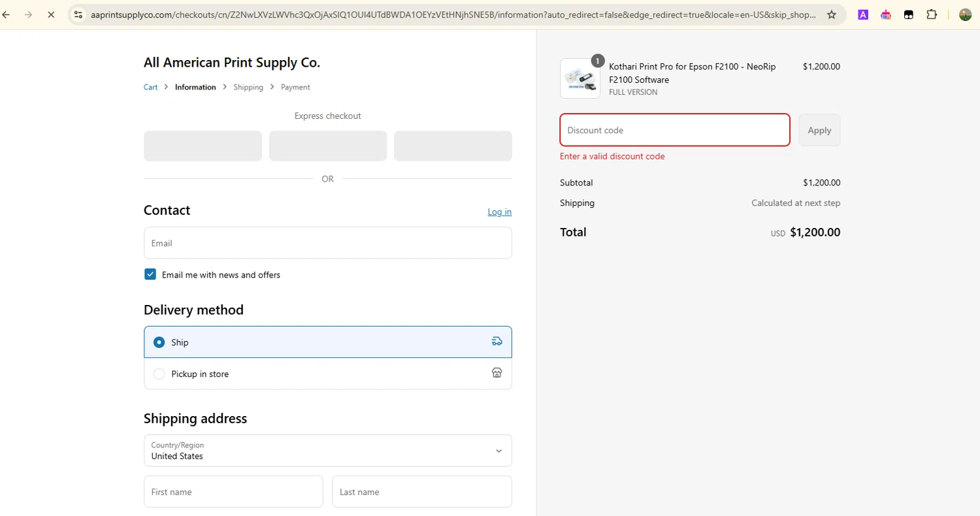Open the purple A extension icon
The image size is (980, 516).
863,14
